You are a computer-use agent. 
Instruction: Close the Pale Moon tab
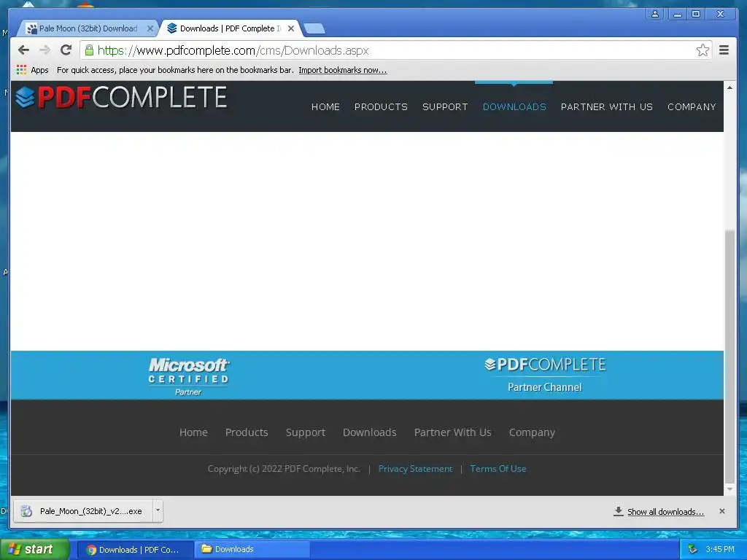pos(150,28)
